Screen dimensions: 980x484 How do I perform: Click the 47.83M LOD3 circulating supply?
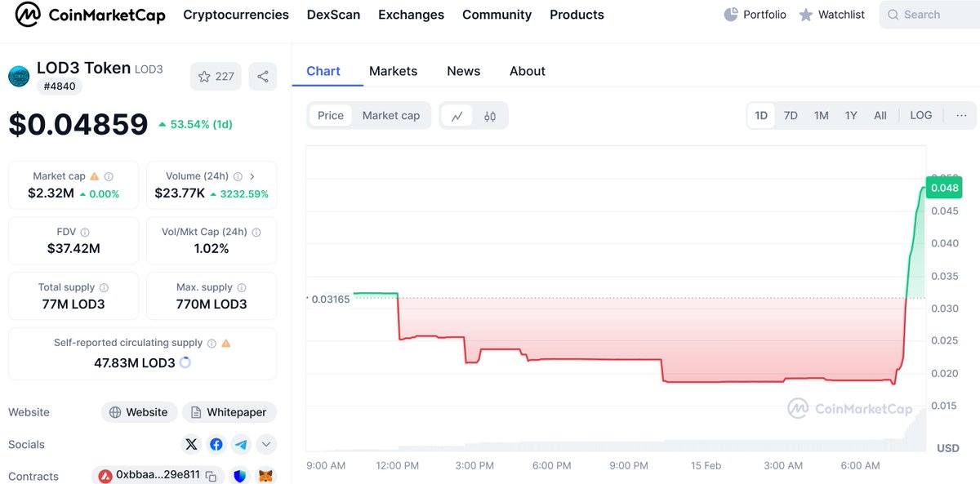coord(135,362)
